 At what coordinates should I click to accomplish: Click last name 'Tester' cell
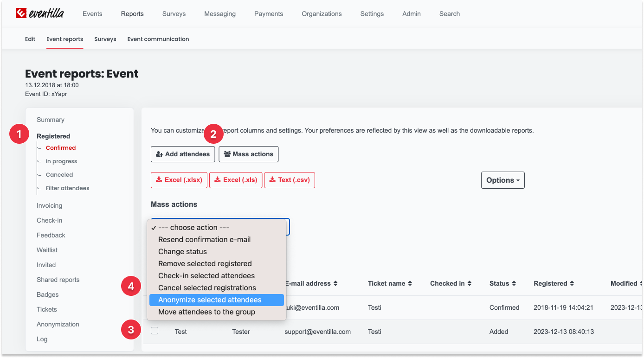241,332
